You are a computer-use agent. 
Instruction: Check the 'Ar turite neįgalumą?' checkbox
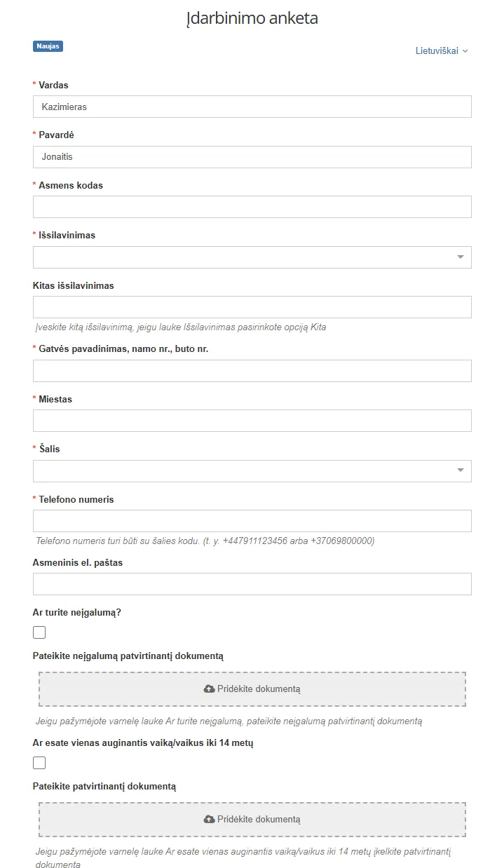pos(39,632)
